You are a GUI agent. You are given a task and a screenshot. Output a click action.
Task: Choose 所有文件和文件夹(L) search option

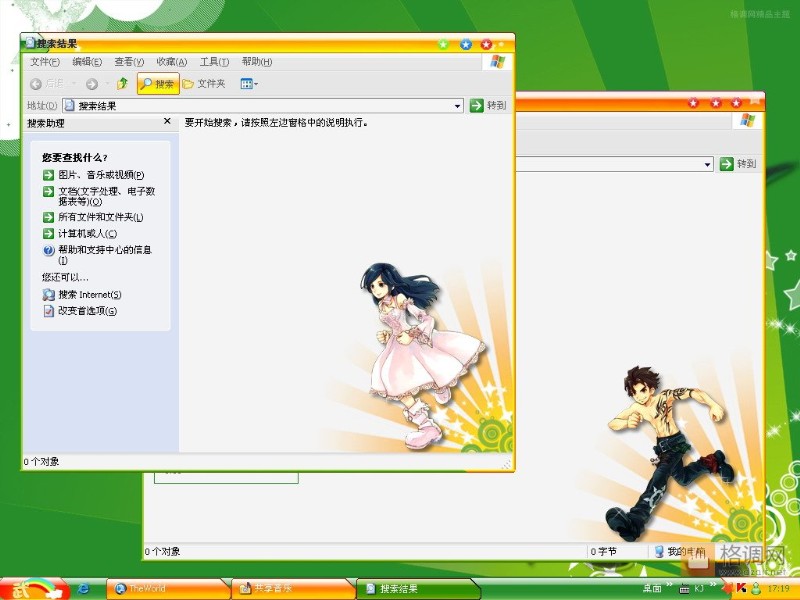[101, 217]
